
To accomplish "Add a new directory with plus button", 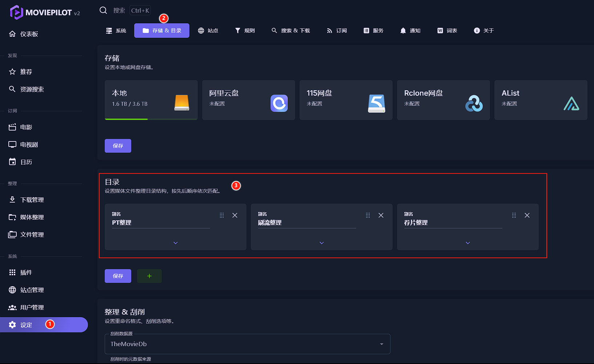I will [x=149, y=276].
